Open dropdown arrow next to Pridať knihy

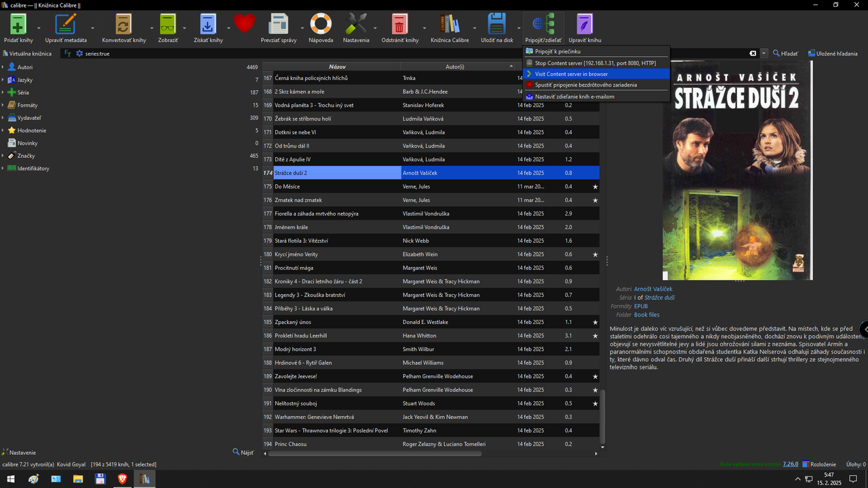39,28
